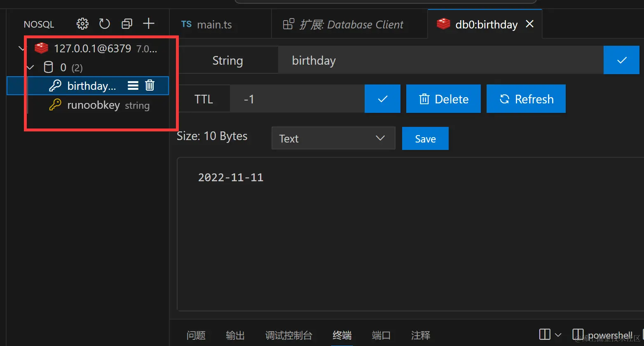Click the TTL value field
Viewport: 644px width, 346px height.
click(x=297, y=99)
